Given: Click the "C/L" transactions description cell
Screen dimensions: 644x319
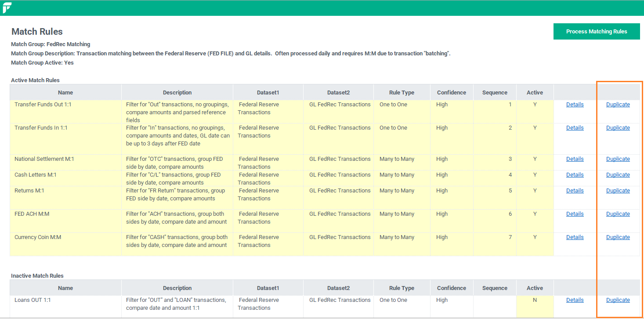Looking at the screenshot, I should 177,178.
